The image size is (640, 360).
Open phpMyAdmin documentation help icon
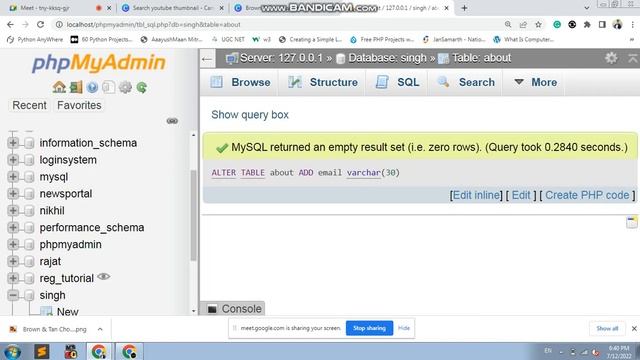92,87
